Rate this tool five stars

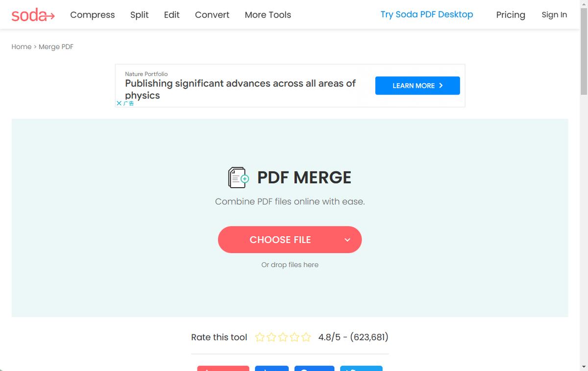(x=306, y=337)
